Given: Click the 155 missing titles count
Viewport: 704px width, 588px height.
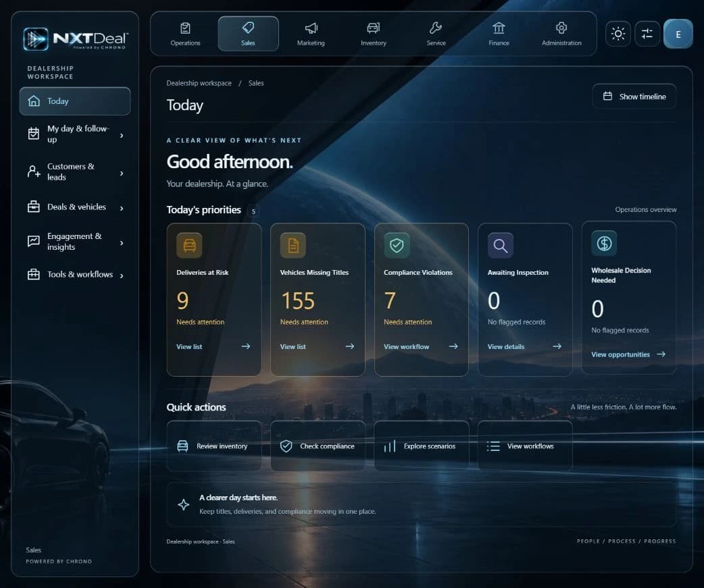Looking at the screenshot, I should 298,300.
